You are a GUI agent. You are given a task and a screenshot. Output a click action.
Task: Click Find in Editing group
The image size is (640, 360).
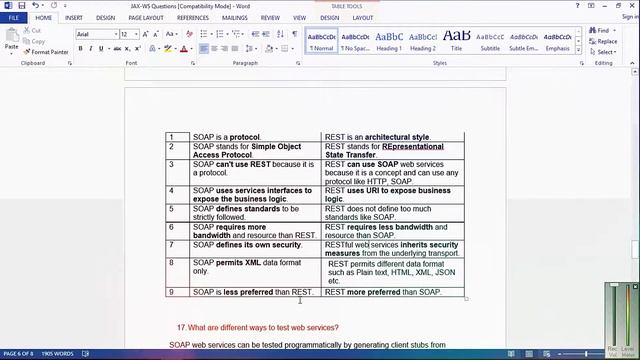599,31
